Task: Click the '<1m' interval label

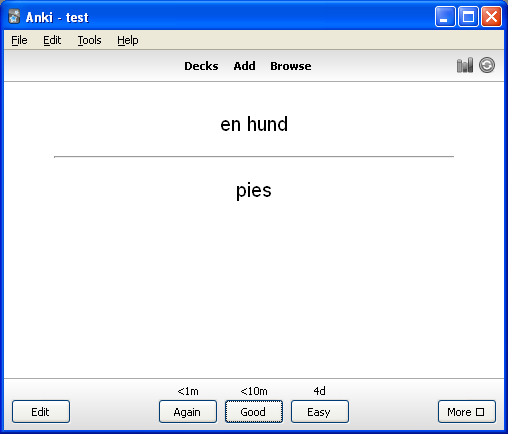Action: click(x=188, y=391)
